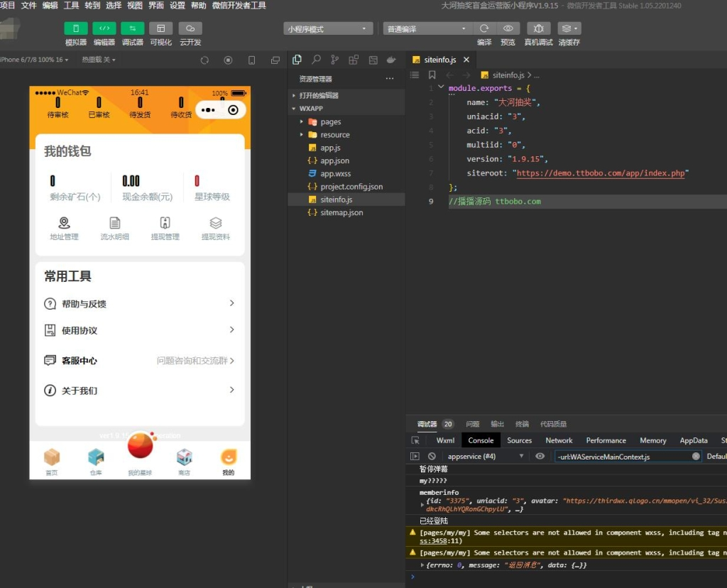Open the appservice (#4) context dropdown
Viewport: 727px width, 588px height.
coord(486,457)
